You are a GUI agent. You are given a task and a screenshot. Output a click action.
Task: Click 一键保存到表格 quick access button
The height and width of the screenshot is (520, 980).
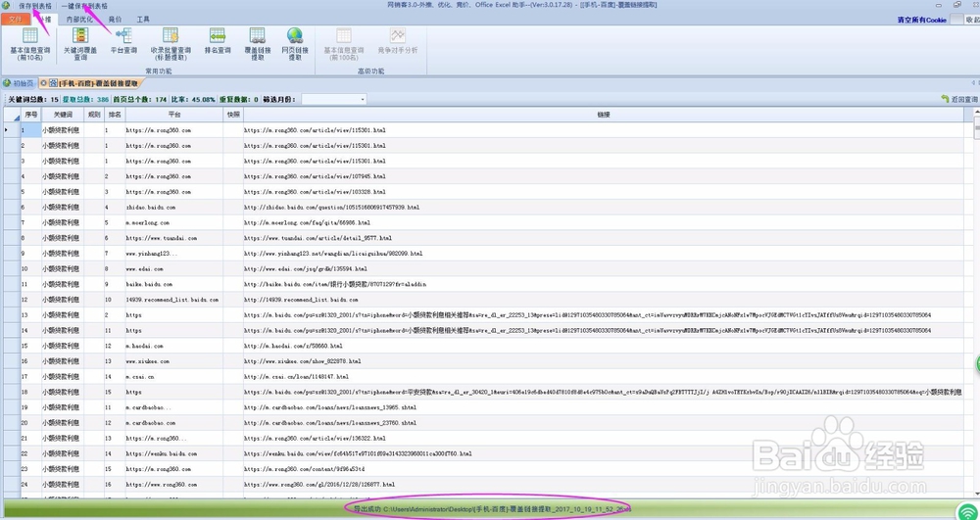[x=83, y=6]
